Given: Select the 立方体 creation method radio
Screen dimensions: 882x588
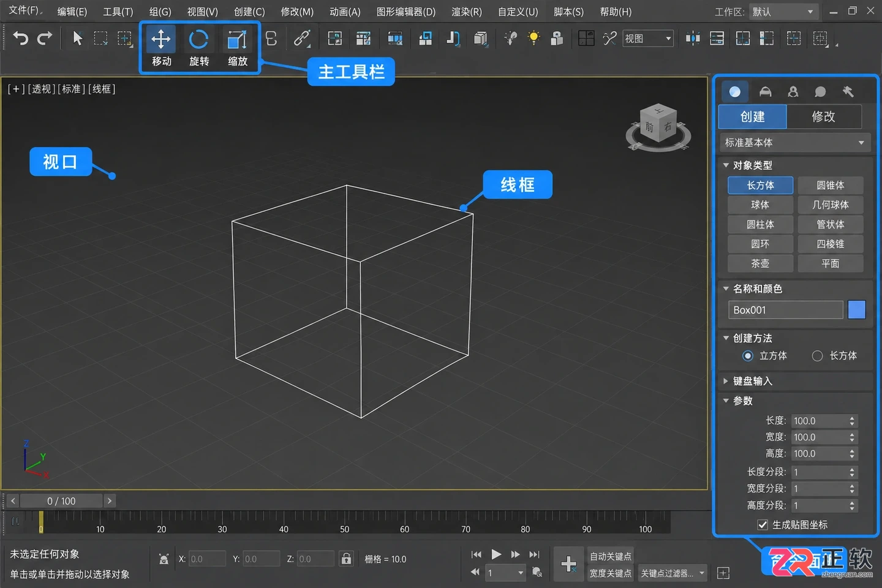Looking at the screenshot, I should coord(748,356).
